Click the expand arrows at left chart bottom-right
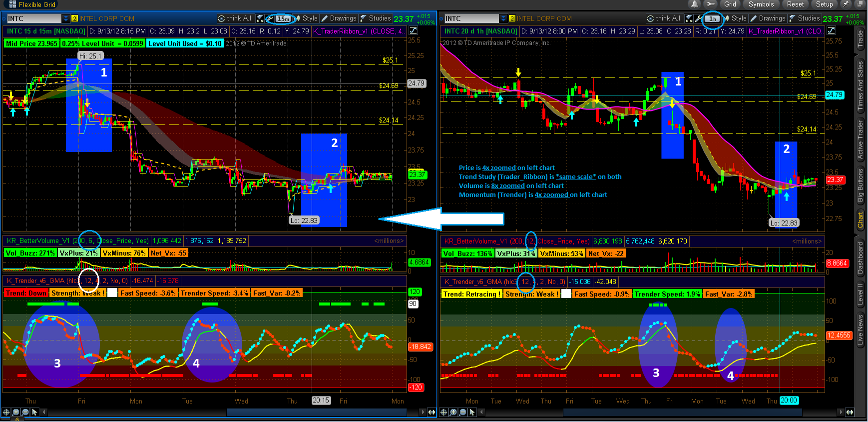The height and width of the screenshot is (422, 868). (x=432, y=412)
